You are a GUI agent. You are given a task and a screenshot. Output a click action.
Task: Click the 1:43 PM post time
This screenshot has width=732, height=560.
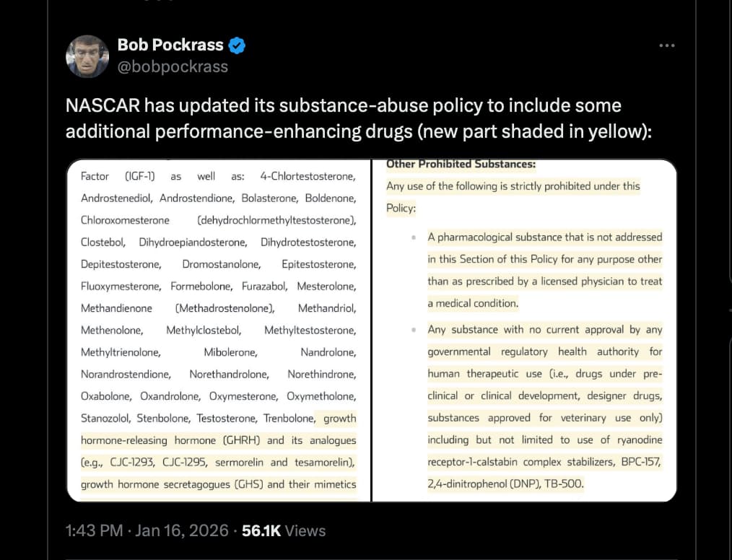[x=93, y=530]
